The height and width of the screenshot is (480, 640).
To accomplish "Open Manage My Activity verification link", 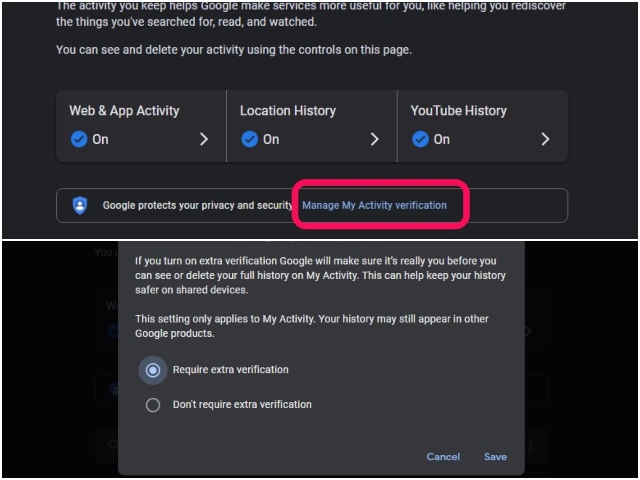I will tap(374, 205).
